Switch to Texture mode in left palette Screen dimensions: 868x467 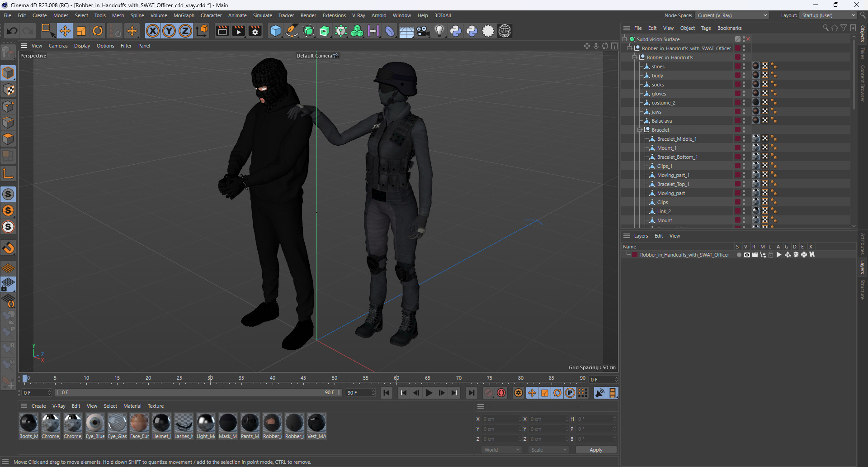[x=8, y=90]
